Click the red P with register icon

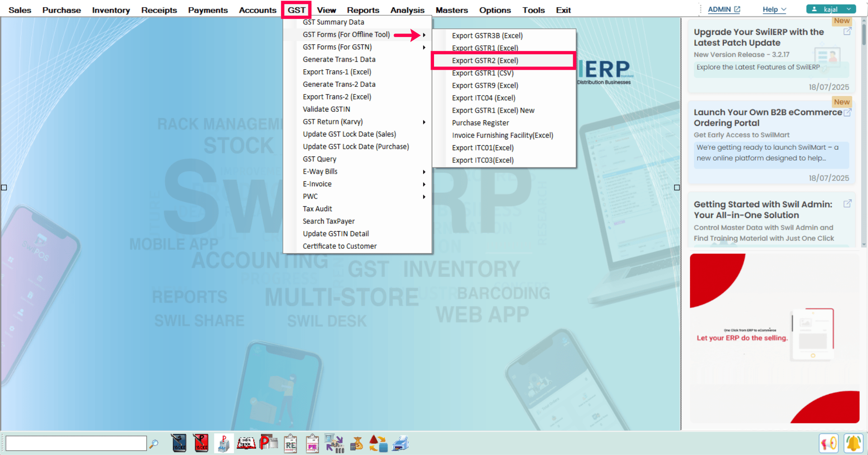click(x=269, y=442)
